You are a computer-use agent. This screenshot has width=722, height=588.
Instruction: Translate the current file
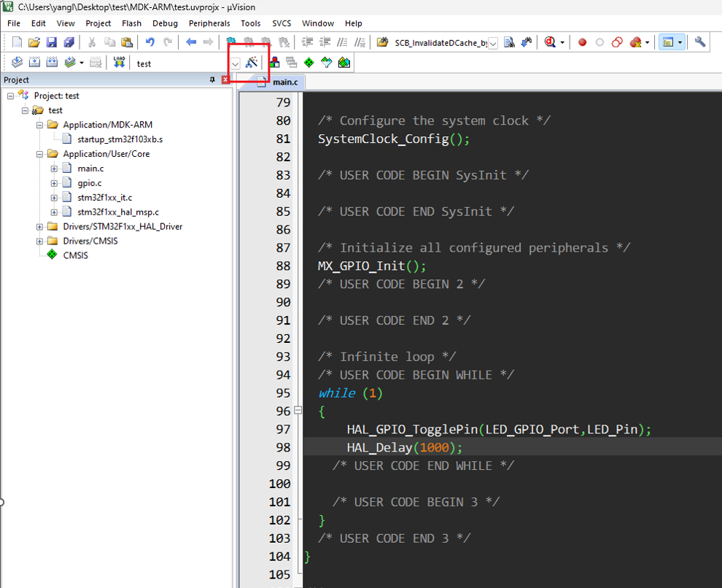click(x=17, y=63)
